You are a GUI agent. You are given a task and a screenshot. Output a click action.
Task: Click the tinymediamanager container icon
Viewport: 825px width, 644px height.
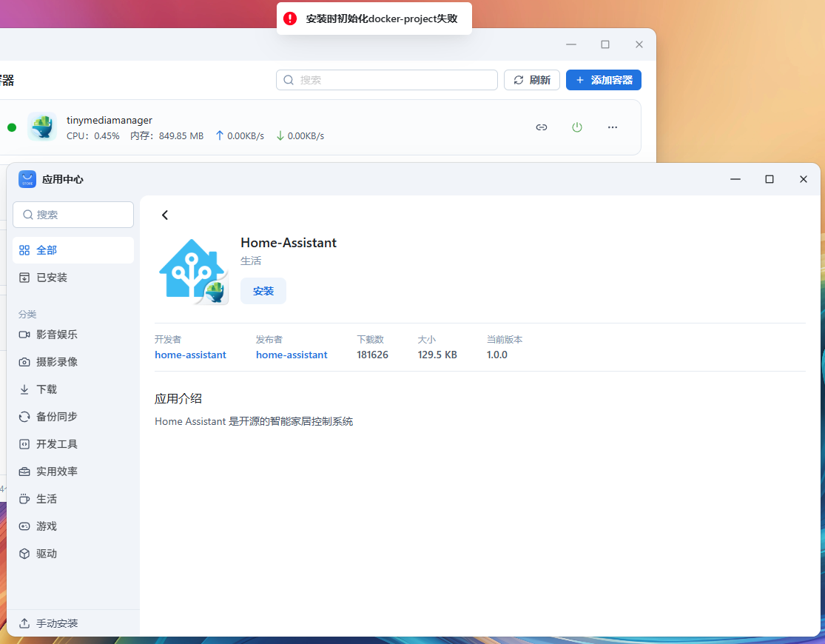(x=42, y=127)
